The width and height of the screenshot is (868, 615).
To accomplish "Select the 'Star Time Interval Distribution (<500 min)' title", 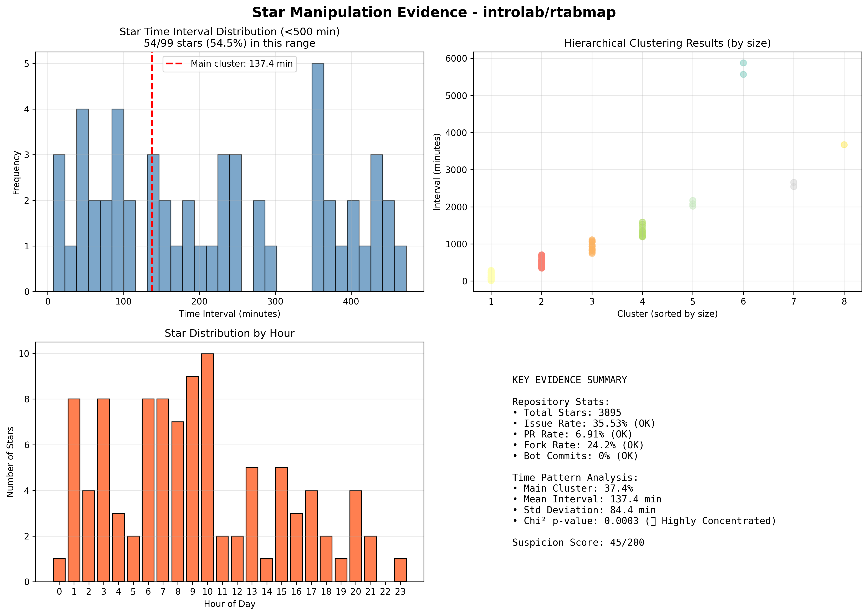I will point(230,32).
